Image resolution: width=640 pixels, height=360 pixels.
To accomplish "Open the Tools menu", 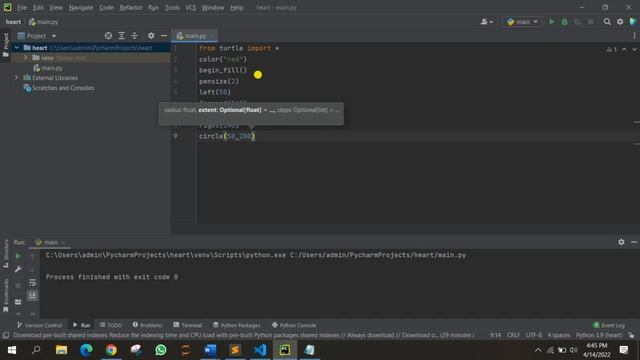I will click(x=172, y=7).
